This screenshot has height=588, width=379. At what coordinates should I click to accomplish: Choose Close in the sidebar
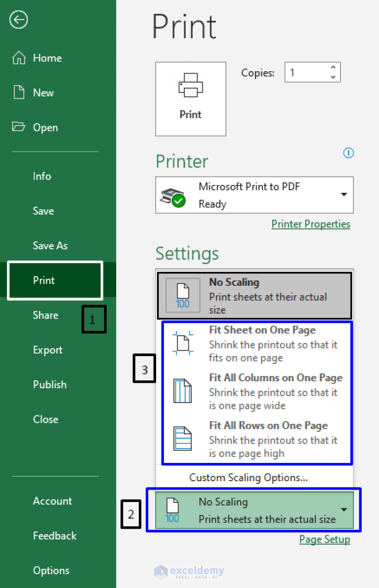pos(46,419)
